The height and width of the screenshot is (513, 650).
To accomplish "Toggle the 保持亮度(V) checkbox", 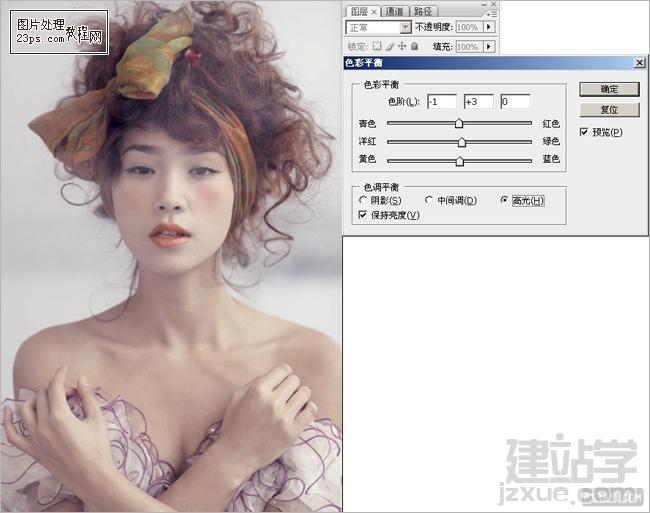I will click(363, 215).
